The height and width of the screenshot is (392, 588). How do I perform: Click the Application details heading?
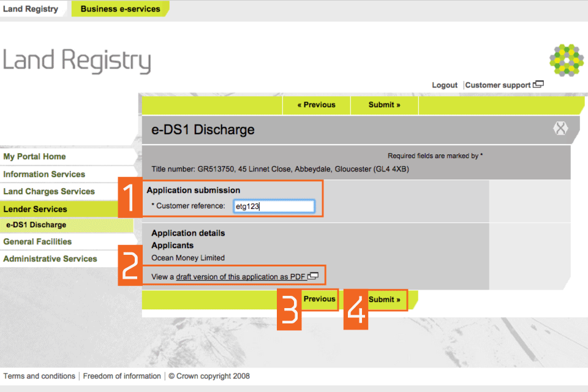click(188, 233)
